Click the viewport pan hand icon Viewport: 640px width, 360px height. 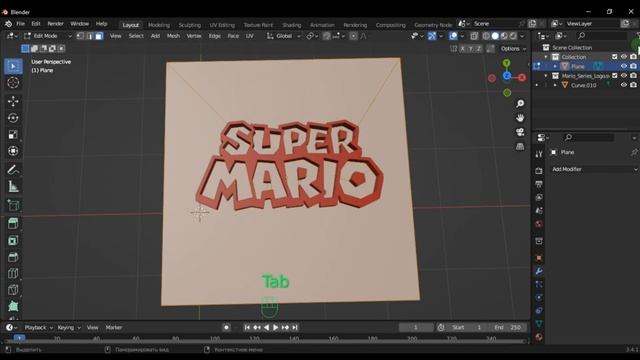click(520, 118)
